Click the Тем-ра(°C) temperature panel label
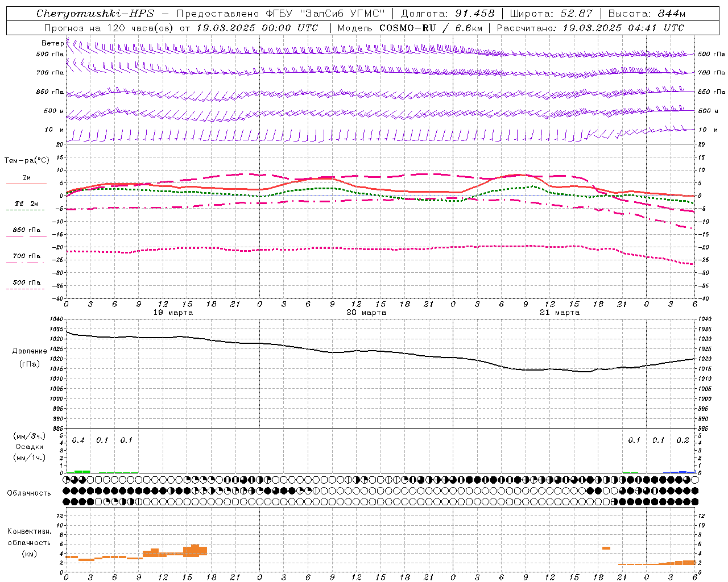The height and width of the screenshot is (582, 728). pyautogui.click(x=27, y=161)
